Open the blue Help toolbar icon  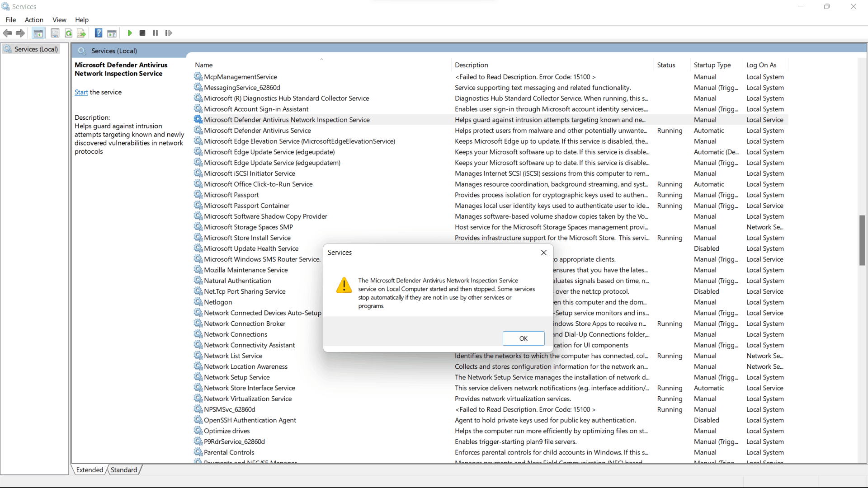tap(99, 33)
